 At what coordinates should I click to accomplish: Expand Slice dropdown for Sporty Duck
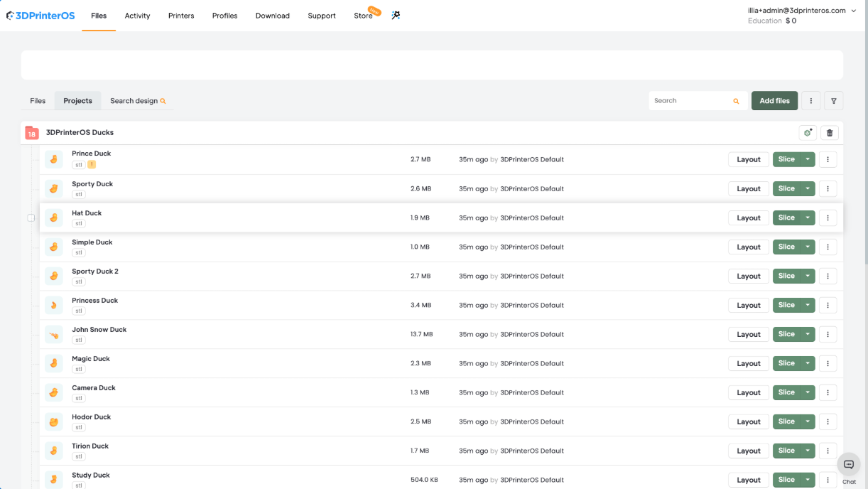point(808,188)
